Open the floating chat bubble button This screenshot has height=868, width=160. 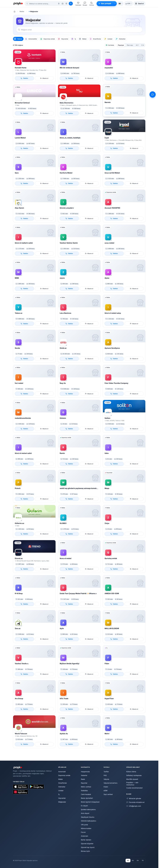(x=152, y=94)
